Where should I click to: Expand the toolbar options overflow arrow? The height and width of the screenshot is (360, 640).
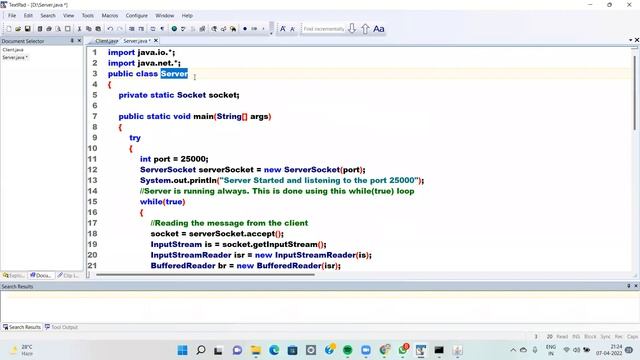tap(271, 33)
